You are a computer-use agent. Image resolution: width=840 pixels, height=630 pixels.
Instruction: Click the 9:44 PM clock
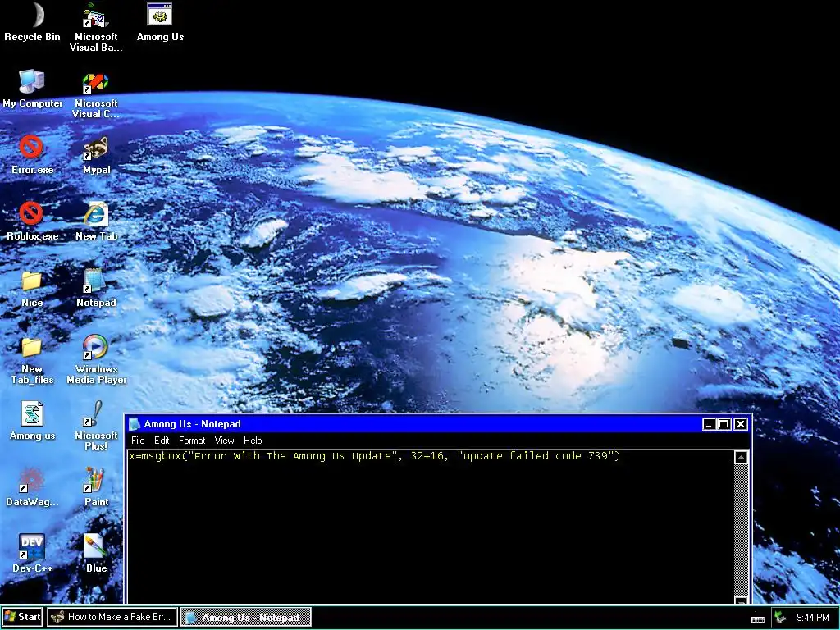pyautogui.click(x=812, y=617)
